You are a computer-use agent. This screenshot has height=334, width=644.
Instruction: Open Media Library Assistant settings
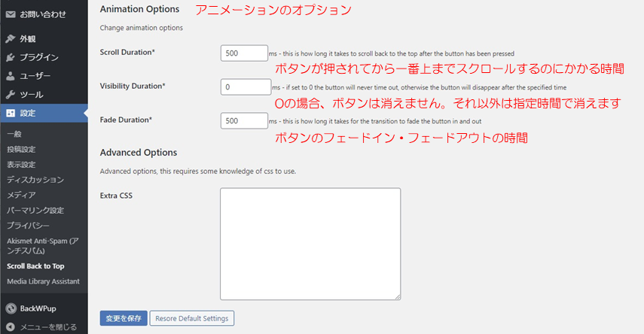44,281
